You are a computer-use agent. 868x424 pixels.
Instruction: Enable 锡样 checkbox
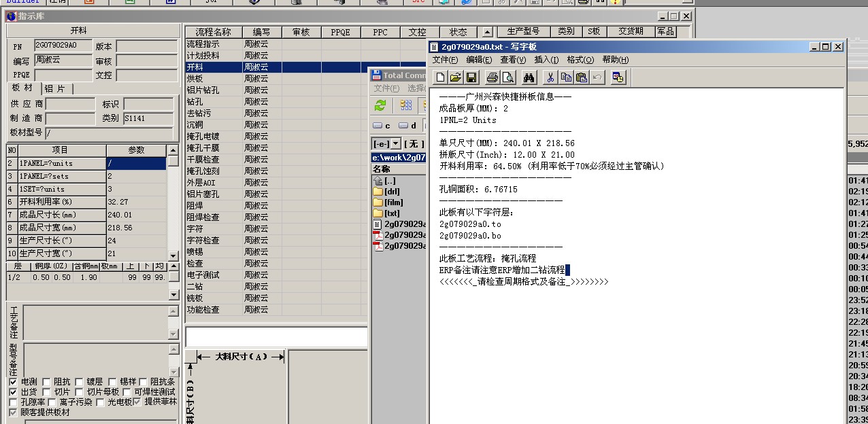point(113,382)
